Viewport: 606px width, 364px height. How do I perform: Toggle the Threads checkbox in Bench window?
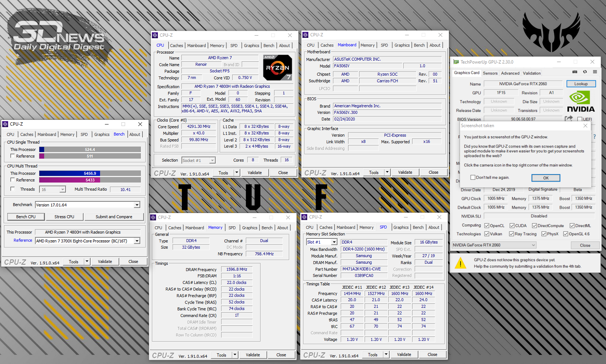(x=13, y=189)
